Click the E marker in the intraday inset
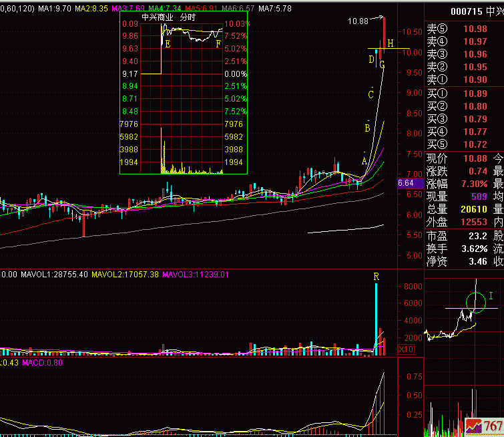The width and height of the screenshot is (504, 437). click(167, 44)
